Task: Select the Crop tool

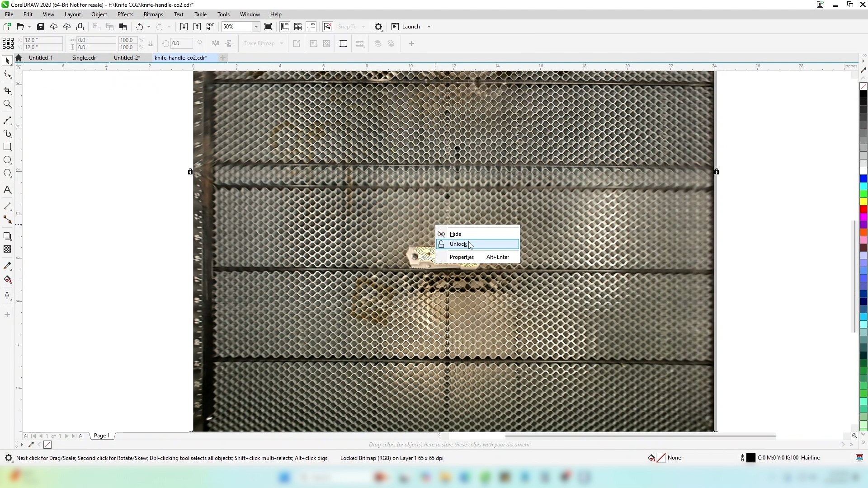Action: [x=7, y=91]
